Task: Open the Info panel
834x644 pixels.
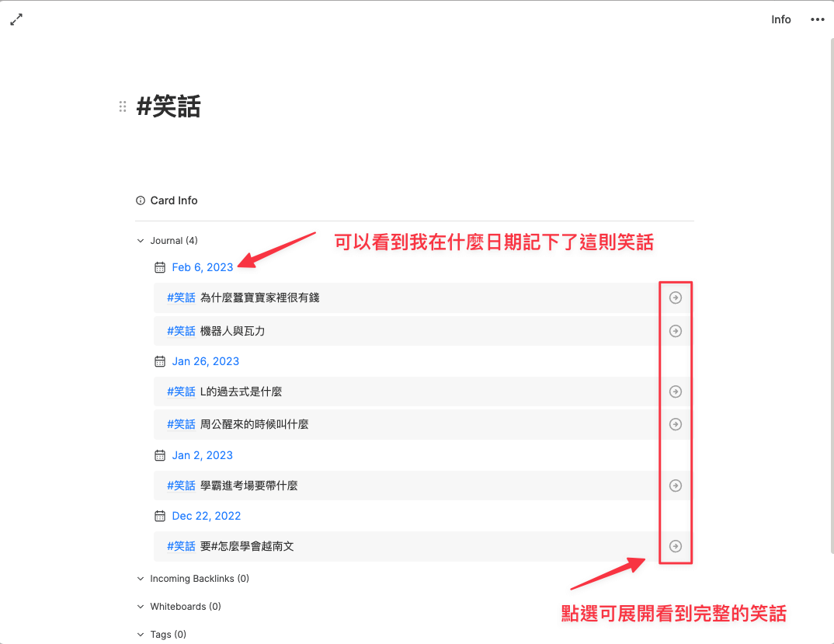Action: point(780,19)
